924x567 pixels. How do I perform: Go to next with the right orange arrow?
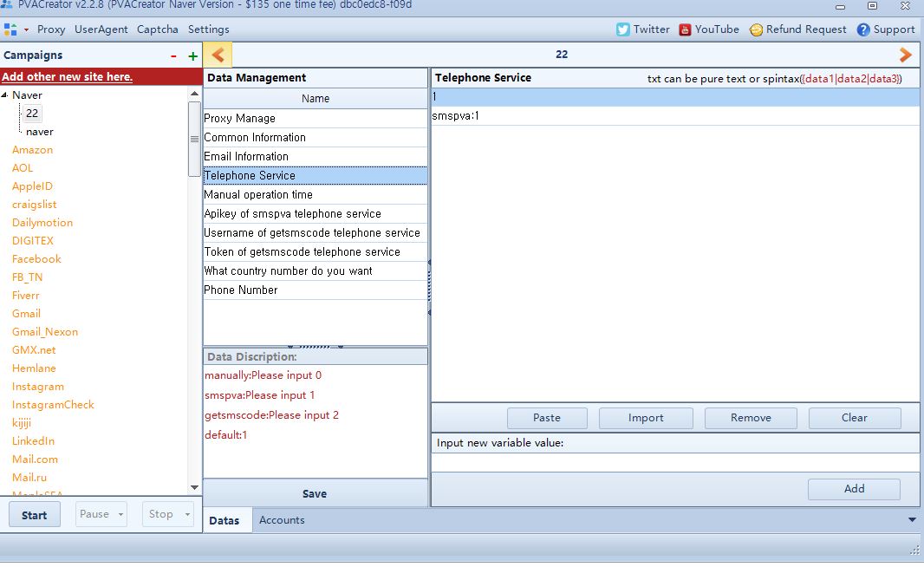click(x=906, y=55)
